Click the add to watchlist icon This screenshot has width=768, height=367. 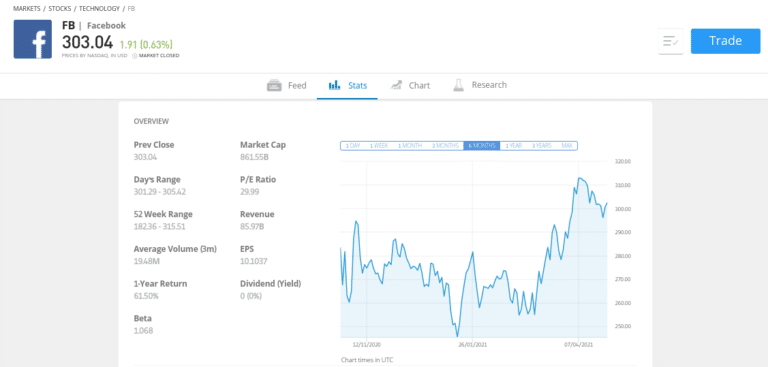click(x=671, y=41)
